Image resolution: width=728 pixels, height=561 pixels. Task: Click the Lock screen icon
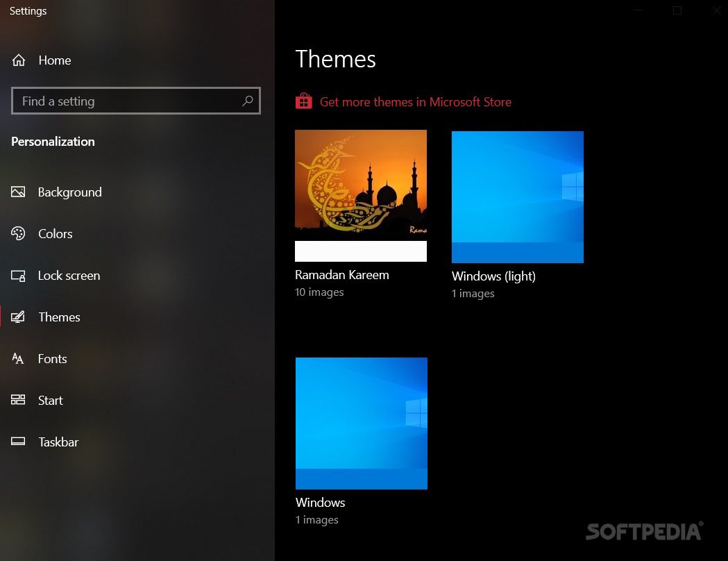pyautogui.click(x=18, y=276)
